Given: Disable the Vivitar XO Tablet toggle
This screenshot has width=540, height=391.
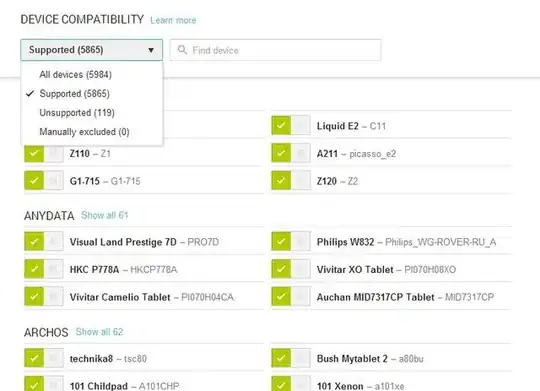Looking at the screenshot, I should (x=291, y=269).
